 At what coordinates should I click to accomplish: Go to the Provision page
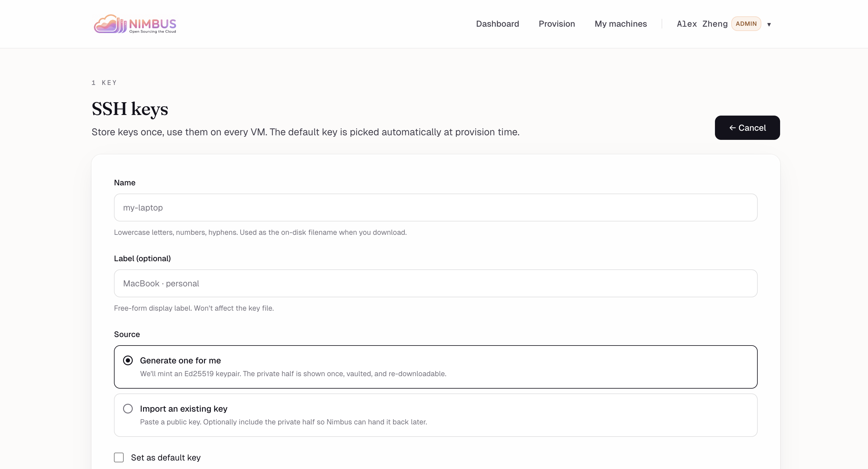point(556,24)
